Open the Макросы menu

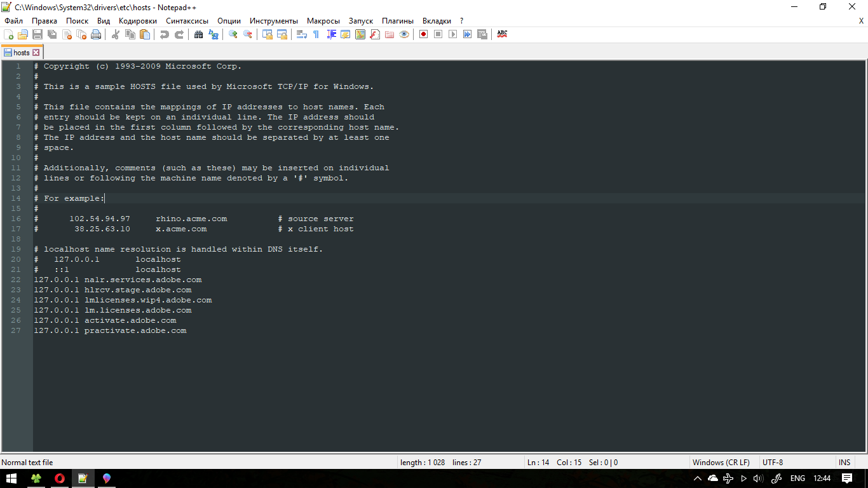point(323,21)
